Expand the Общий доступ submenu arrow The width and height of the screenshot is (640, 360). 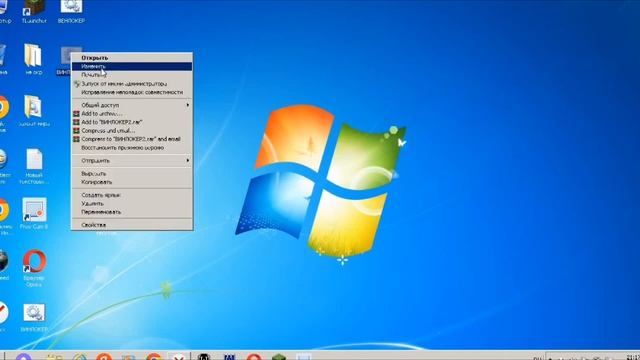point(187,105)
